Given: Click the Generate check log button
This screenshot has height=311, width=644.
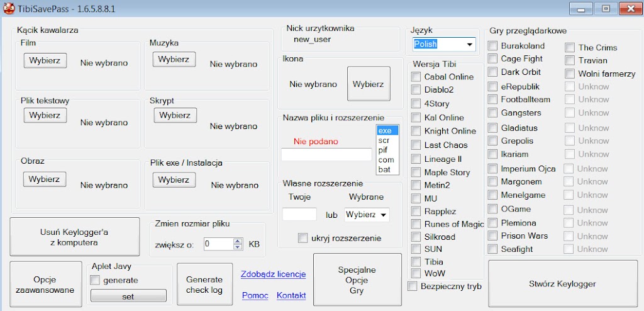Looking at the screenshot, I should [204, 285].
